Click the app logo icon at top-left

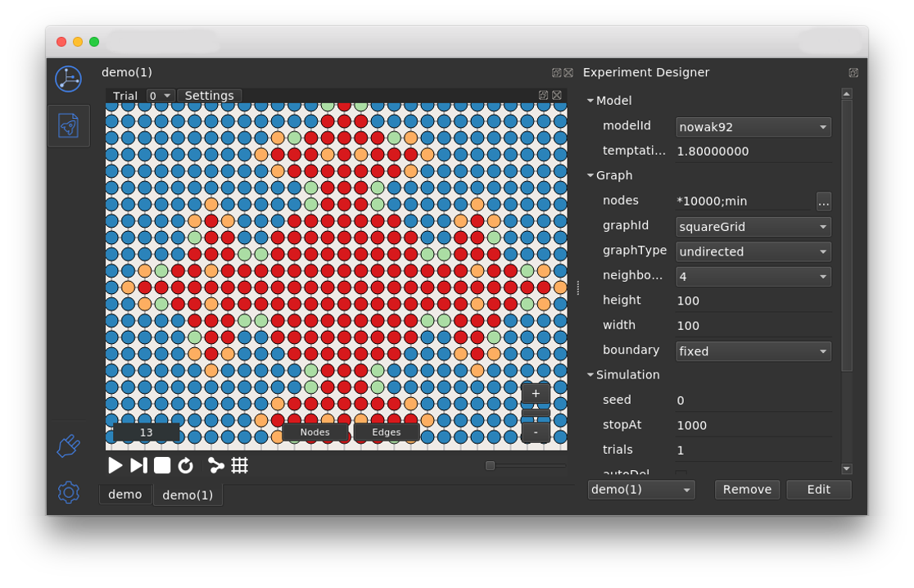68,79
